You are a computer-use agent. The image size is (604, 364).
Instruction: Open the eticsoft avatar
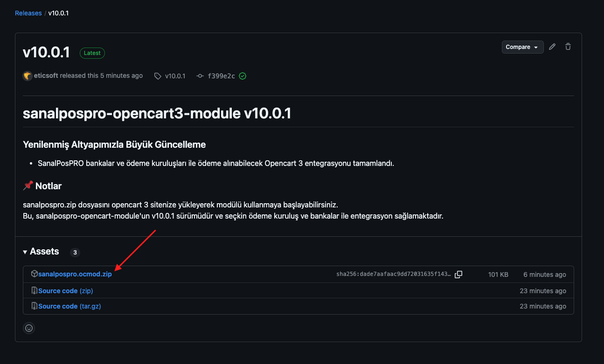click(28, 76)
